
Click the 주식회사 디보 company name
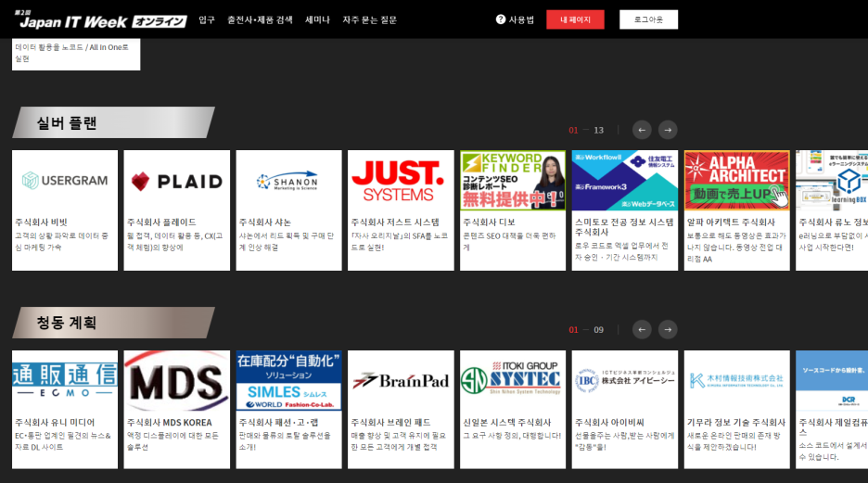coord(489,222)
